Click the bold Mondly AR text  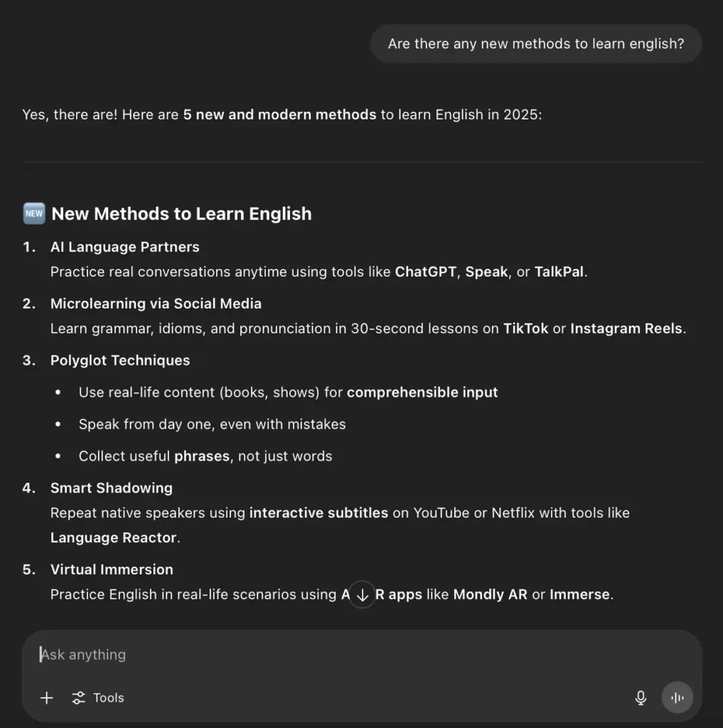490,594
